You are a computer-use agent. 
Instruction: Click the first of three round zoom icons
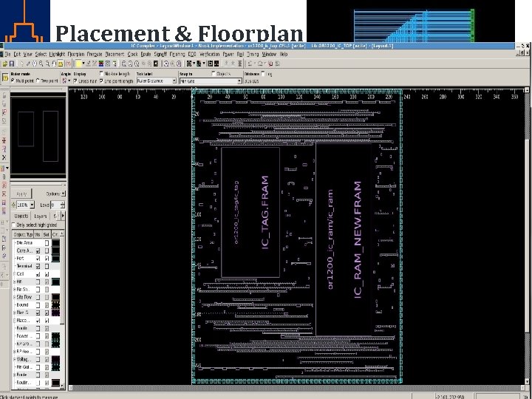pyautogui.click(x=166, y=64)
